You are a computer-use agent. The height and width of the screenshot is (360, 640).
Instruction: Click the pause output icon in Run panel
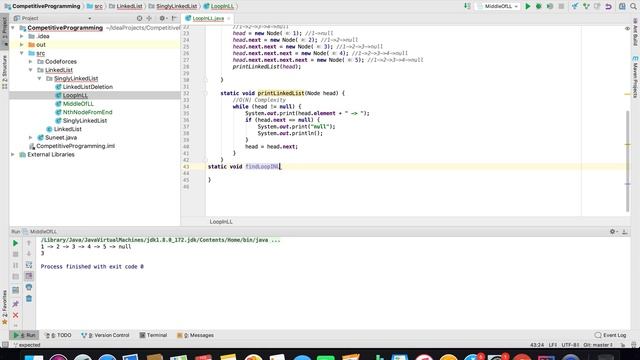point(15,265)
